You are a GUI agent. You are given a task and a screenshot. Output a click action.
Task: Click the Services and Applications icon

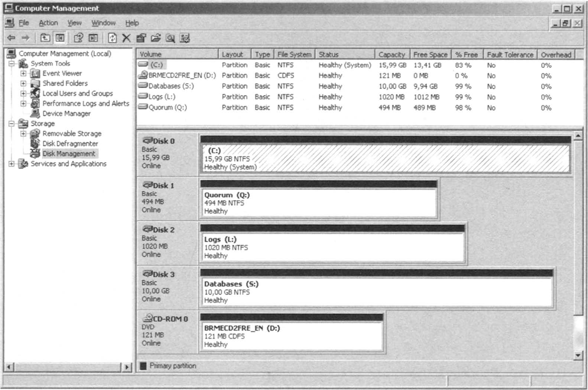click(23, 164)
